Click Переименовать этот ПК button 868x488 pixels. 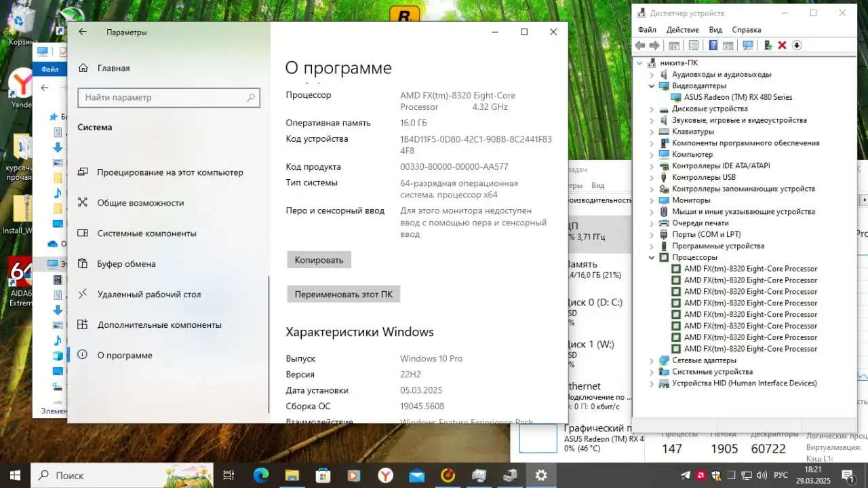click(344, 294)
